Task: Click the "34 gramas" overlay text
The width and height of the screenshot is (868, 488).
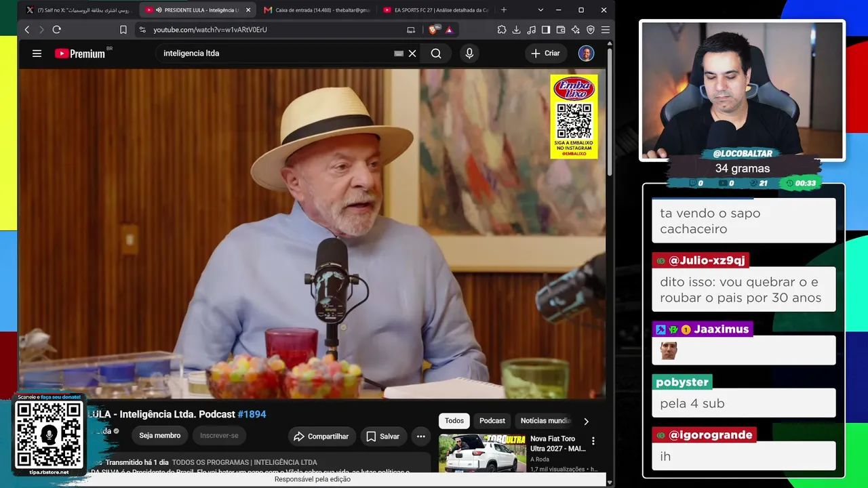Action: click(x=743, y=169)
